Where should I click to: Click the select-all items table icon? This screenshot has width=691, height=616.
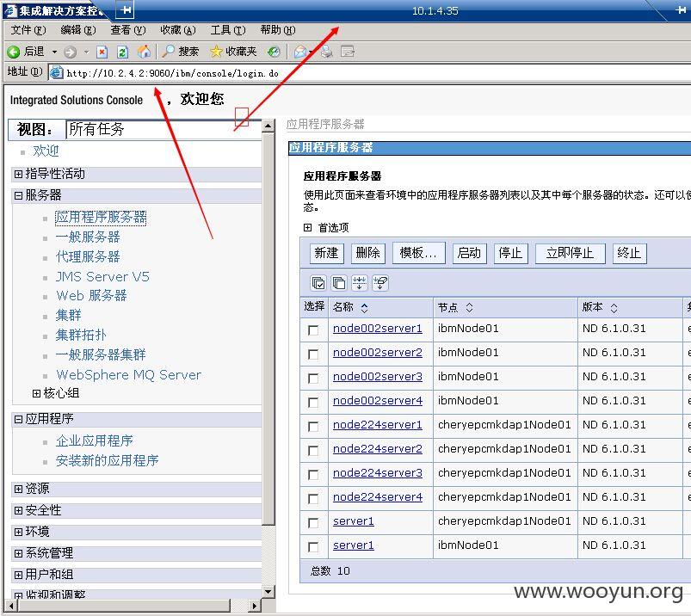[x=318, y=283]
